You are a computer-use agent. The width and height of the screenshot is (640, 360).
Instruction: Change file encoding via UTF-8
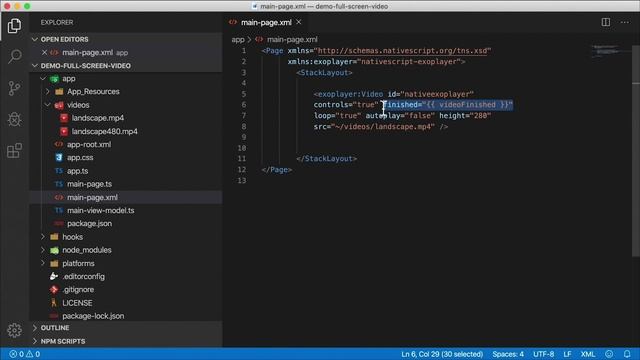tap(543, 354)
